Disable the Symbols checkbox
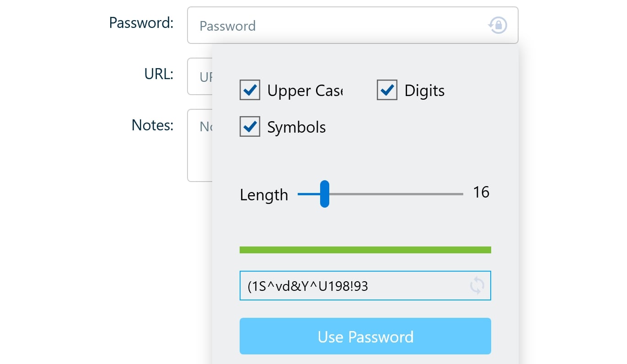The width and height of the screenshot is (627, 364). (x=250, y=127)
